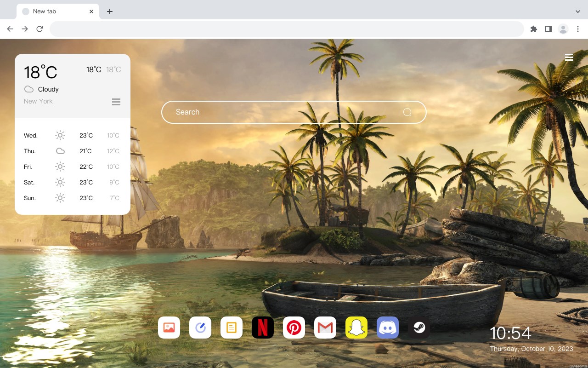Launch the Snapchat shortcut
Viewport: 588px width, 368px height.
point(356,328)
